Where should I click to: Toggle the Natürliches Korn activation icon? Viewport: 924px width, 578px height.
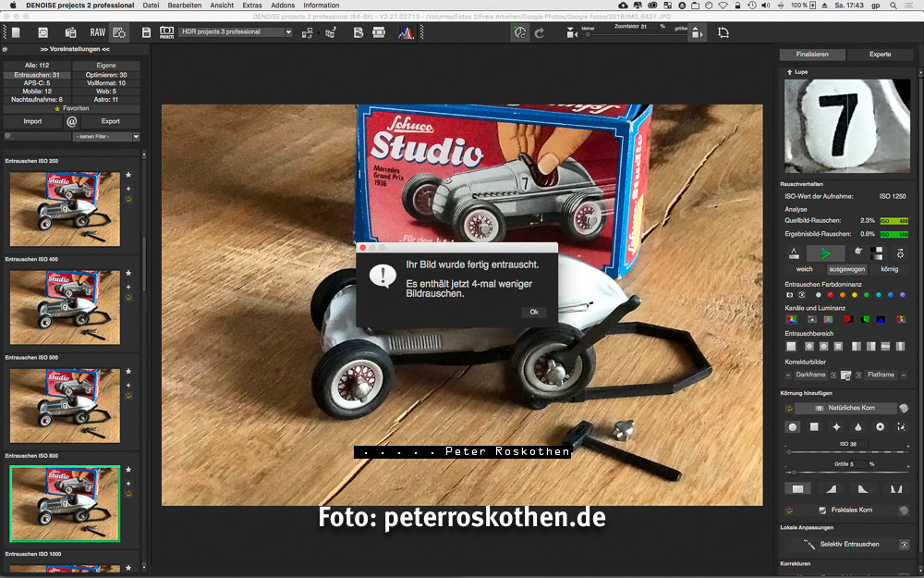click(x=789, y=408)
